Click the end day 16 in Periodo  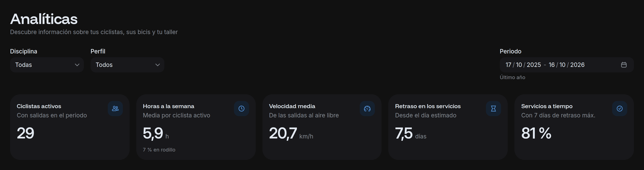point(552,65)
